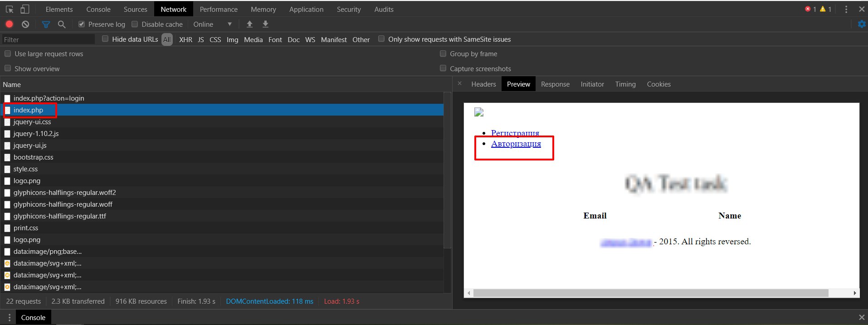Select the style.css request

222,169
